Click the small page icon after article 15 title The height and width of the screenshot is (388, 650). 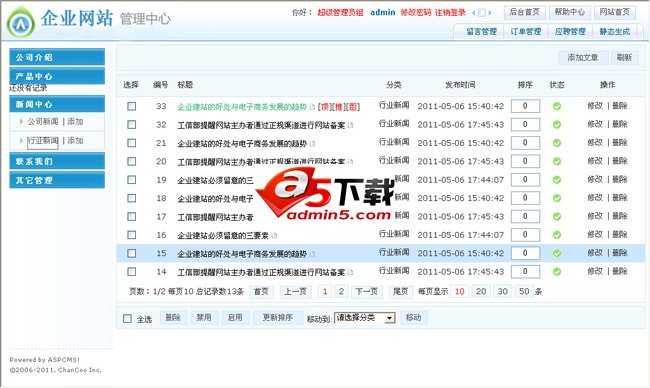(x=312, y=254)
